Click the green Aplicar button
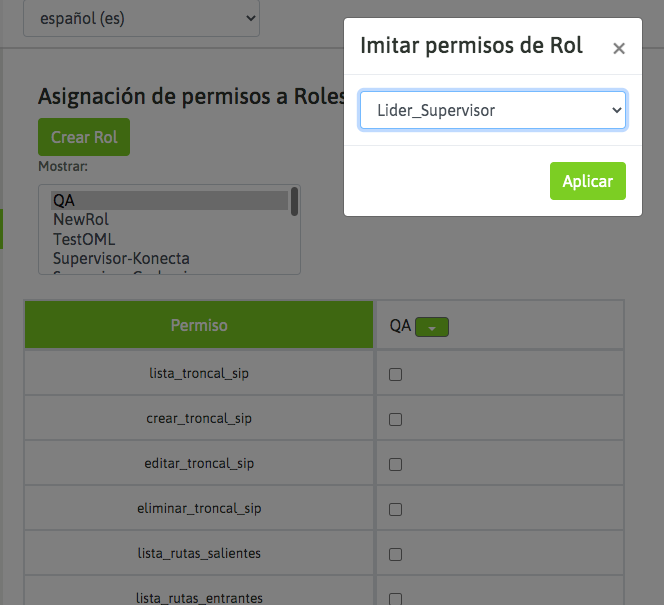Image resolution: width=664 pixels, height=605 pixels. coord(587,181)
